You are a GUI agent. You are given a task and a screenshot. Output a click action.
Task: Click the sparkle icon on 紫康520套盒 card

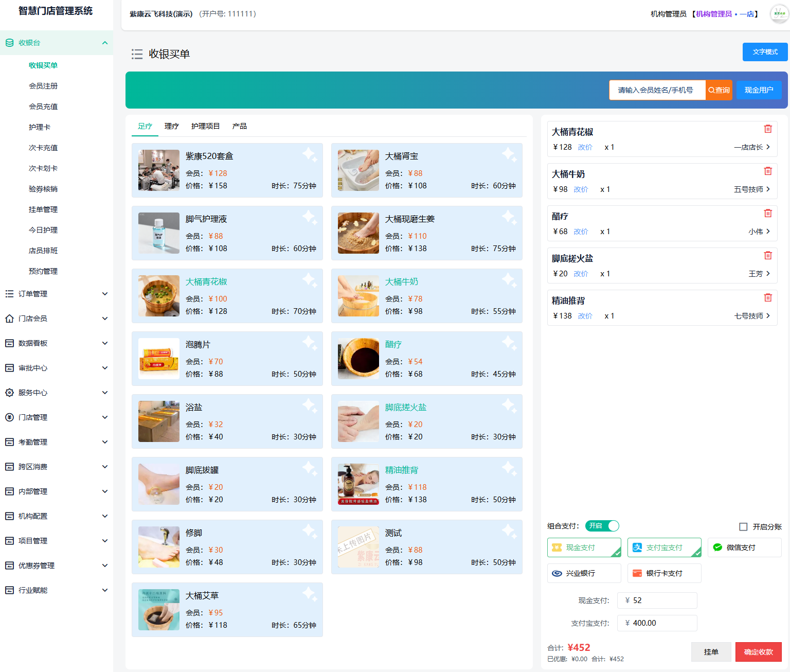tap(310, 154)
